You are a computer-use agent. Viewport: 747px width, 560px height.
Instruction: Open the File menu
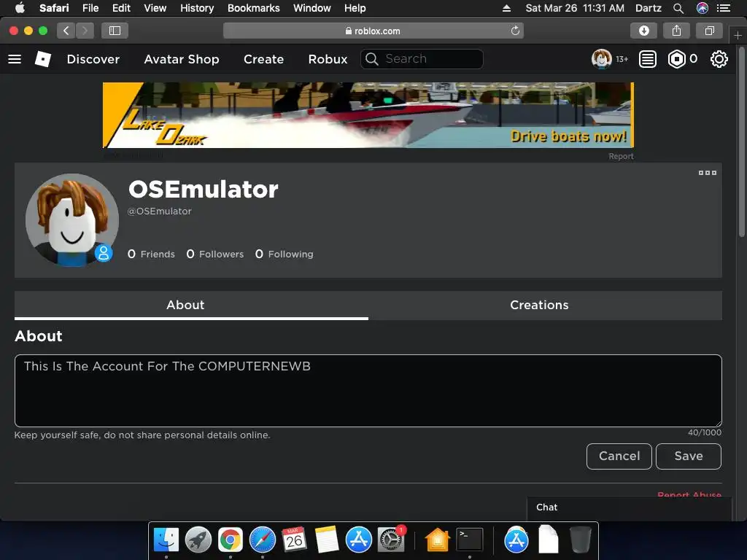tap(90, 8)
